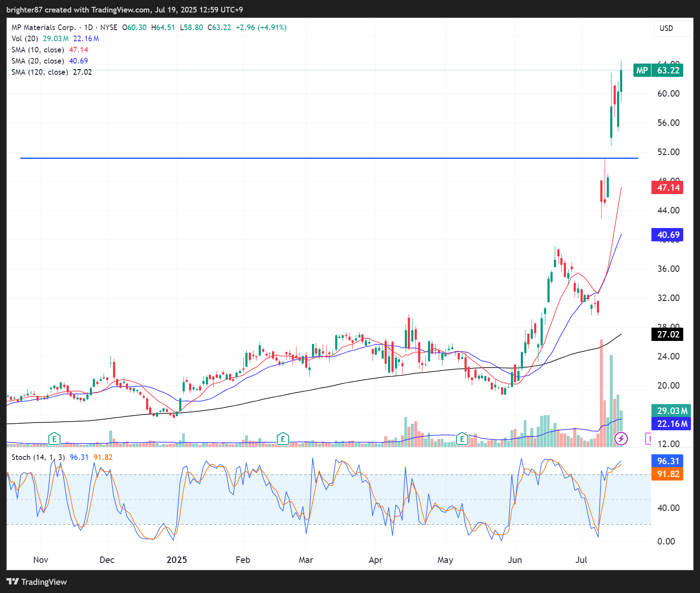Image resolution: width=700 pixels, height=593 pixels.
Task: Click the black 27.02 SMA price tag
Action: 667,335
